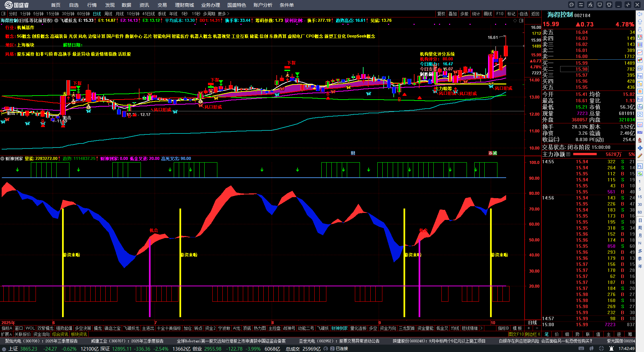
Task: Open the 交易 menu
Action: [x=162, y=5]
